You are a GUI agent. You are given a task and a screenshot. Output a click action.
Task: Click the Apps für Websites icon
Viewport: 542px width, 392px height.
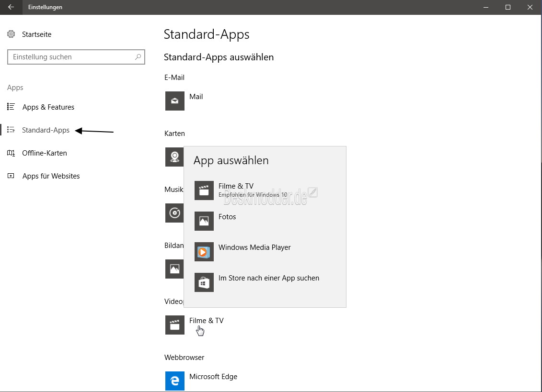click(11, 176)
